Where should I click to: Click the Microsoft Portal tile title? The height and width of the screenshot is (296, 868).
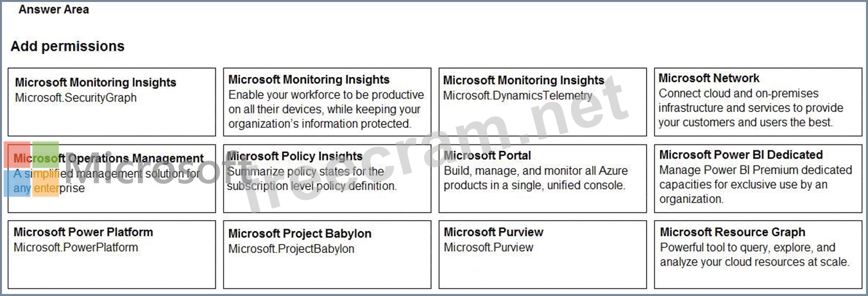point(488,155)
